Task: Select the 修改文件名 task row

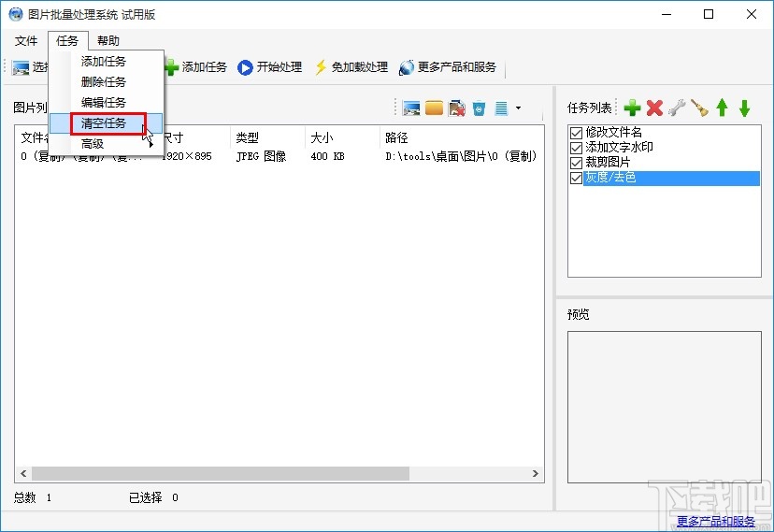Action: pos(613,132)
